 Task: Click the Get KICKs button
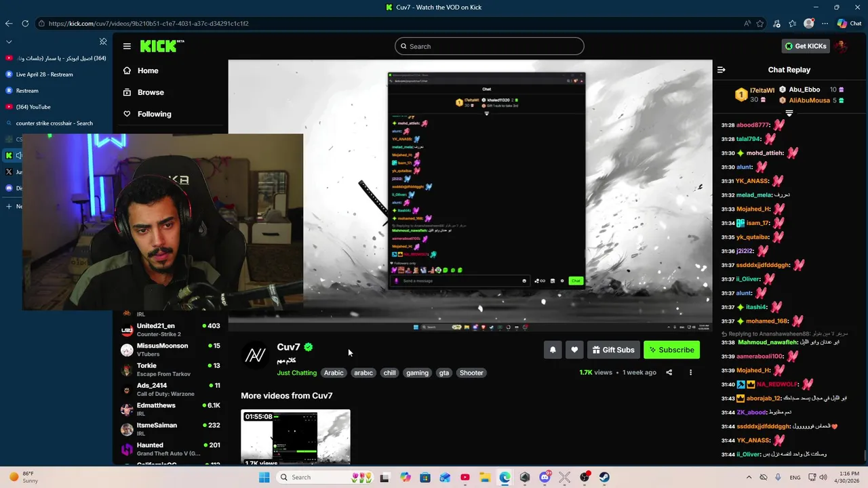(x=806, y=46)
